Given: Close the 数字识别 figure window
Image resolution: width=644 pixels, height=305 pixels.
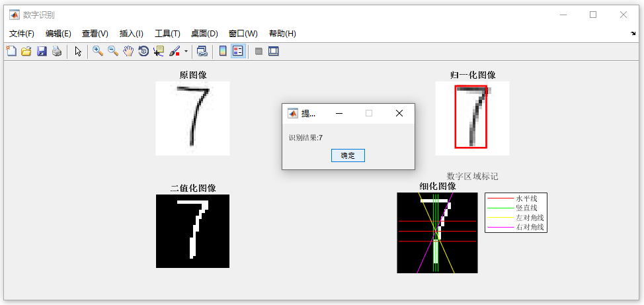Looking at the screenshot, I should [x=624, y=15].
